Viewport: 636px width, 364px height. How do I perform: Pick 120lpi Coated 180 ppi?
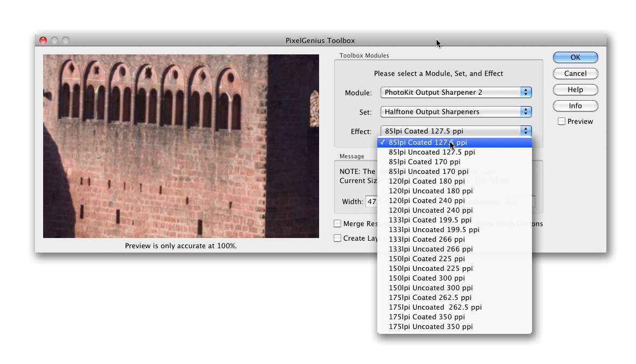(454, 181)
